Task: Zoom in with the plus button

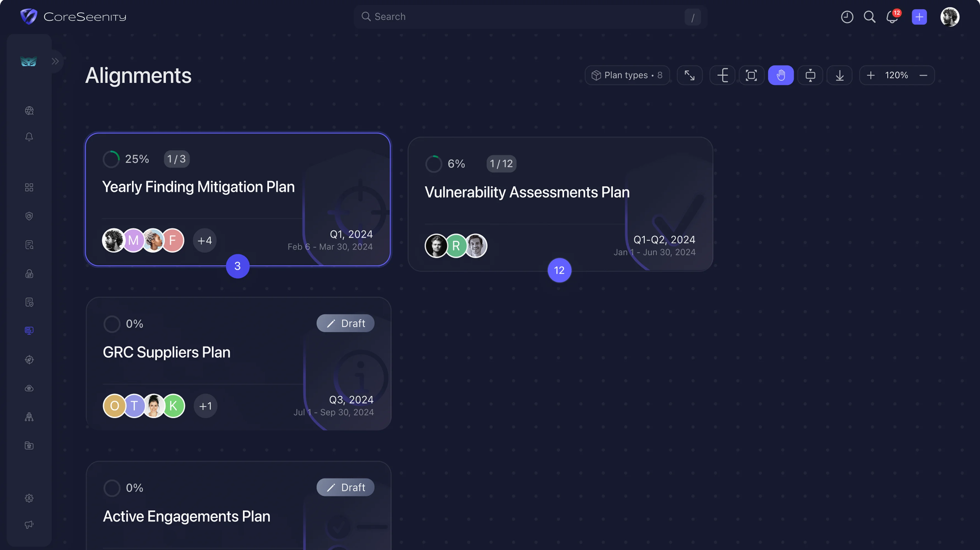Action: click(x=870, y=75)
